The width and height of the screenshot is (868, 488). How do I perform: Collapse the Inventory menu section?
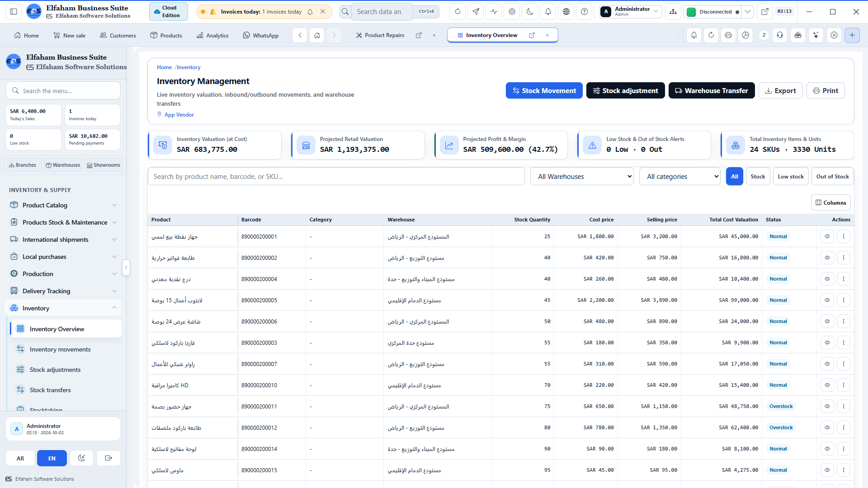(63, 308)
